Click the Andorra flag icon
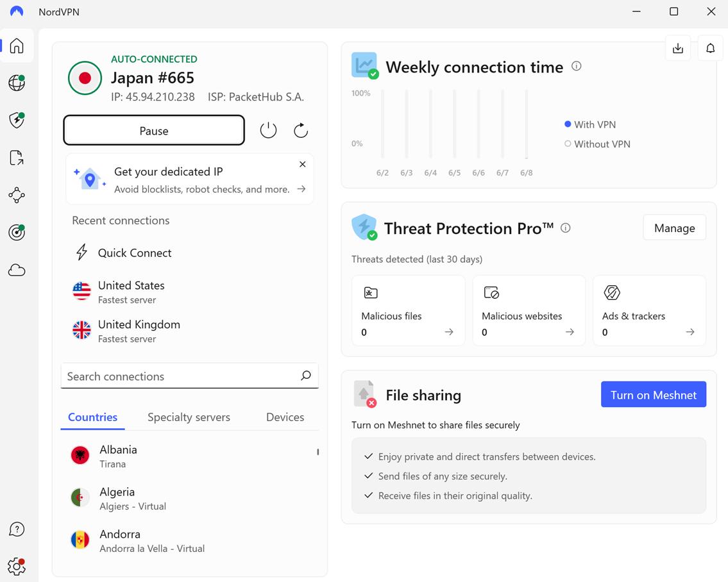This screenshot has width=728, height=582. click(x=80, y=540)
